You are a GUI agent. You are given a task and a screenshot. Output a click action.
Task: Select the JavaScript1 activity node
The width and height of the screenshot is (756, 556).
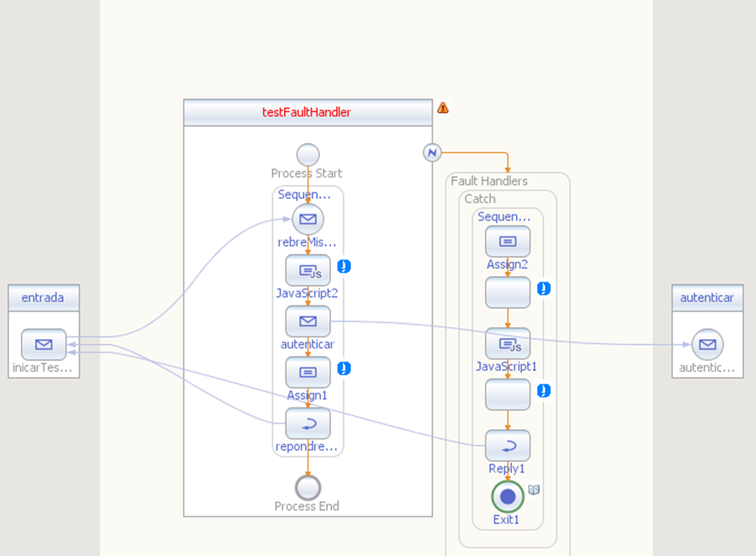[508, 344]
